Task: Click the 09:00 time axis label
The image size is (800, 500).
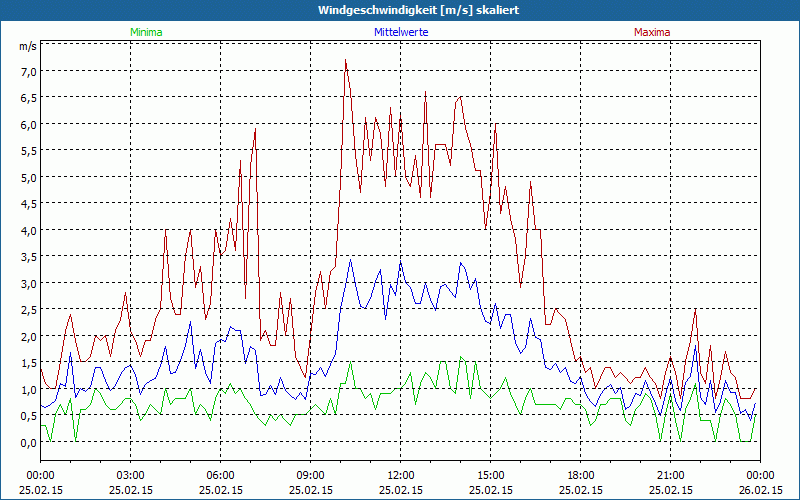Action: [311, 476]
